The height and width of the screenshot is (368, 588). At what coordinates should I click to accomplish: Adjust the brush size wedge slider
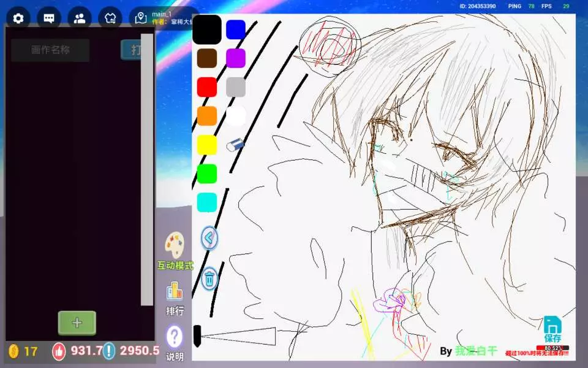click(x=235, y=336)
